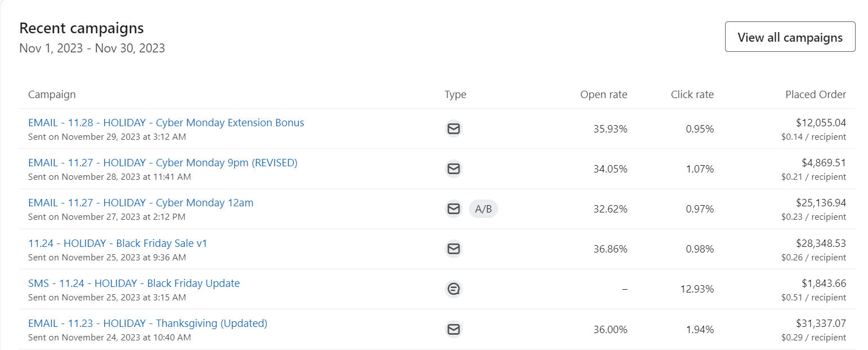Click email icon for Cyber Monday Extension Bonus
Screen dimensions: 868x350
coord(454,129)
